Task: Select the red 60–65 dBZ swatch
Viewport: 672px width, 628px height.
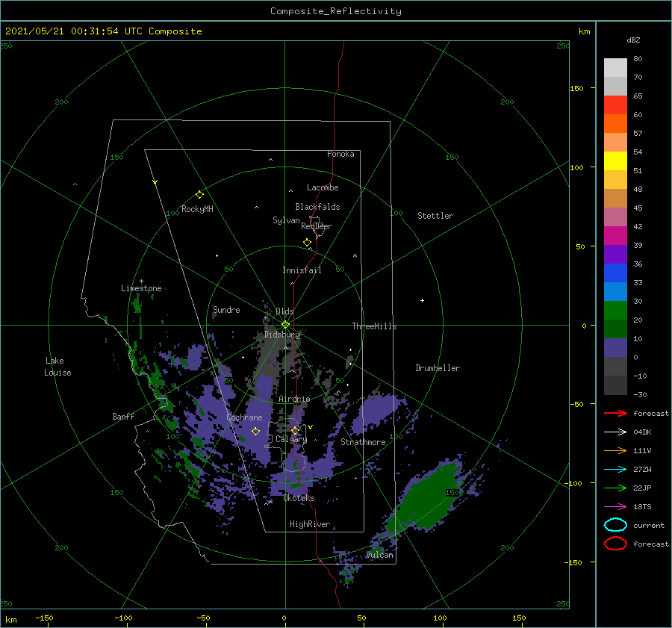Action: point(615,105)
